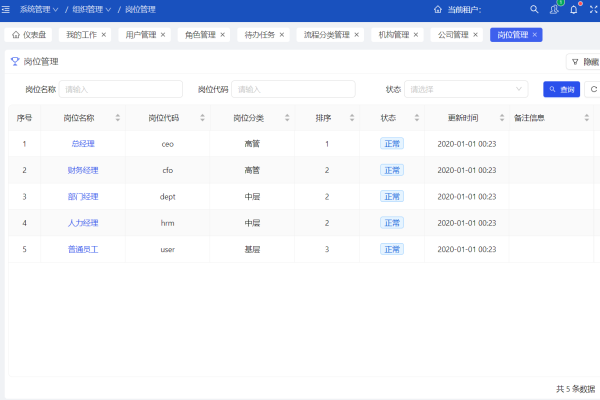Viewport: 600px width, 400px height.
Task: Sort by 备注信息 column arrows
Action: coord(587,118)
